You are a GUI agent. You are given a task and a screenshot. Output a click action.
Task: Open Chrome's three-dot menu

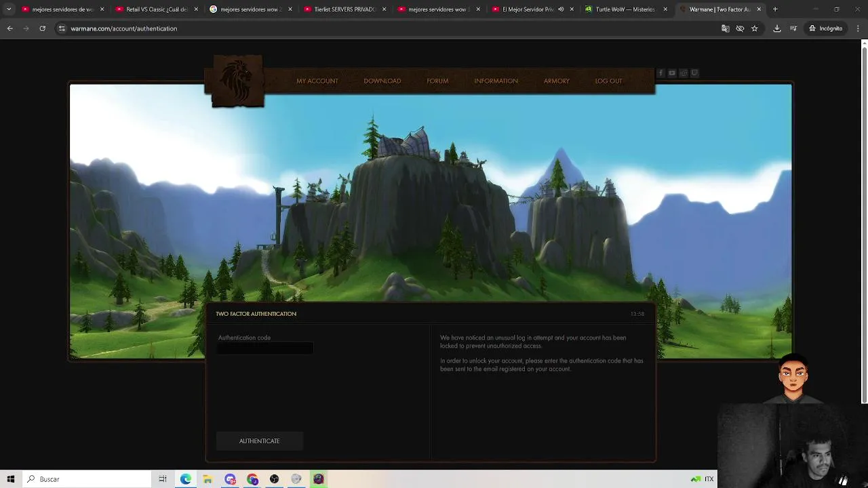858,28
